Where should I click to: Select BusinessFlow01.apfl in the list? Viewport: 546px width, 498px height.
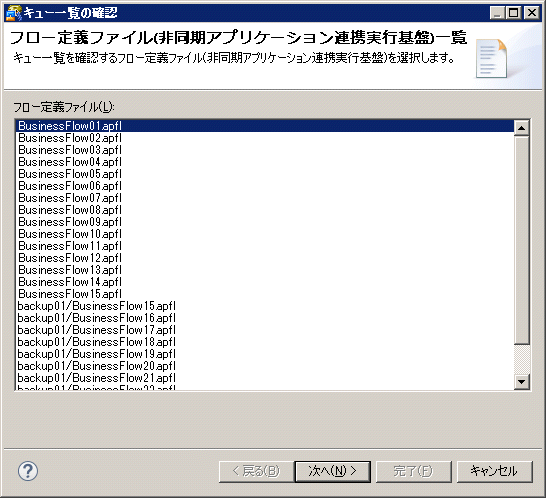(265, 126)
